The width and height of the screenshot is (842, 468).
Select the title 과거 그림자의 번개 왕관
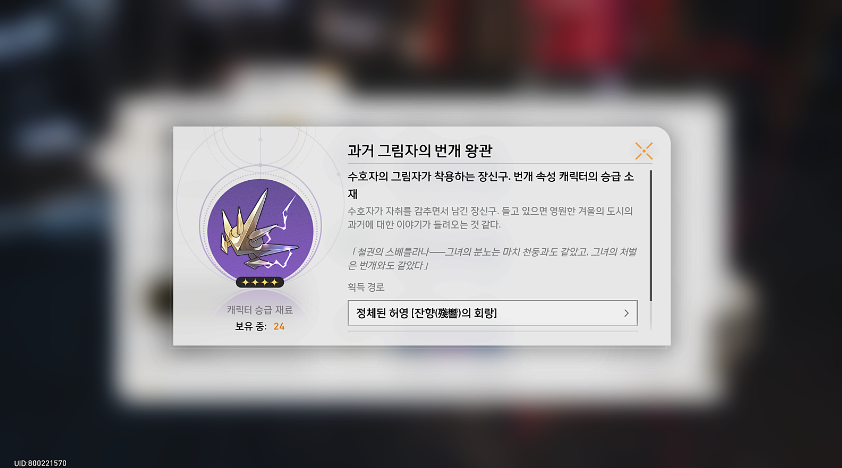tap(419, 150)
